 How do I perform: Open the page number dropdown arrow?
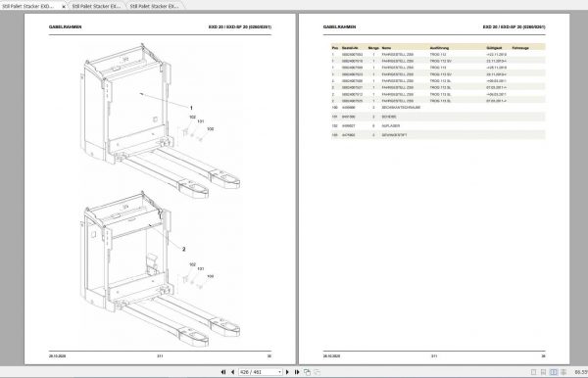[279, 372]
